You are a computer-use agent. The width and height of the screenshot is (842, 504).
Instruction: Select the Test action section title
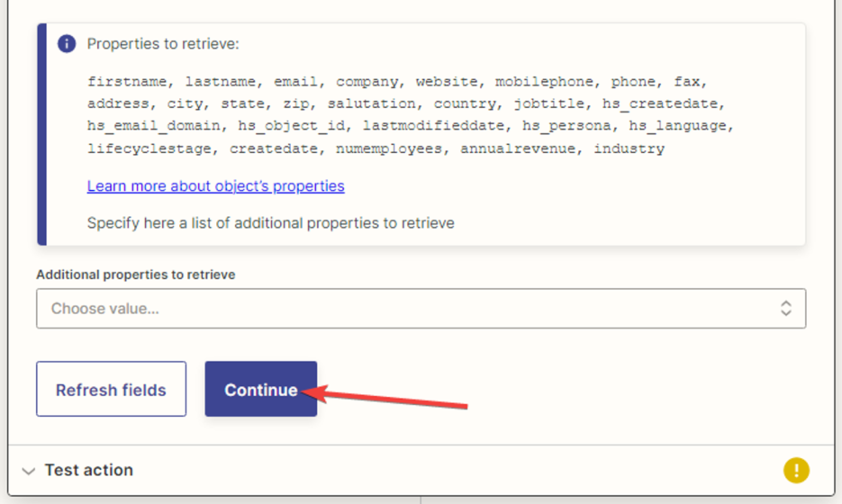[x=88, y=470]
